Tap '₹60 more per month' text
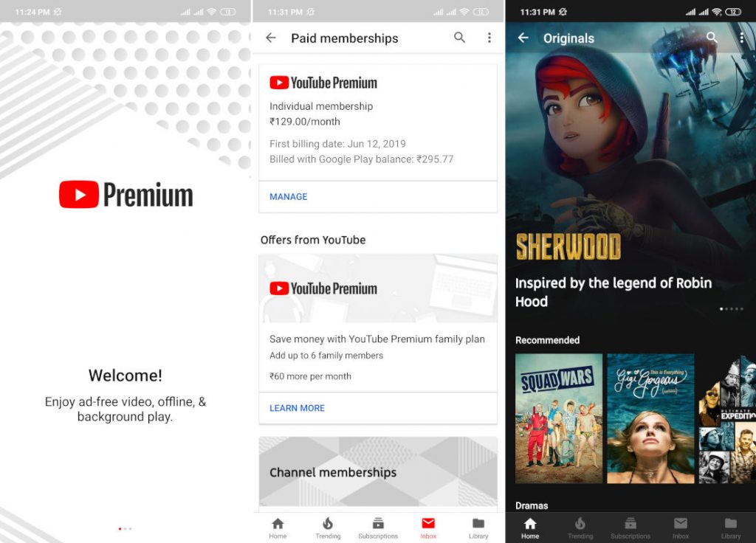 tap(310, 376)
